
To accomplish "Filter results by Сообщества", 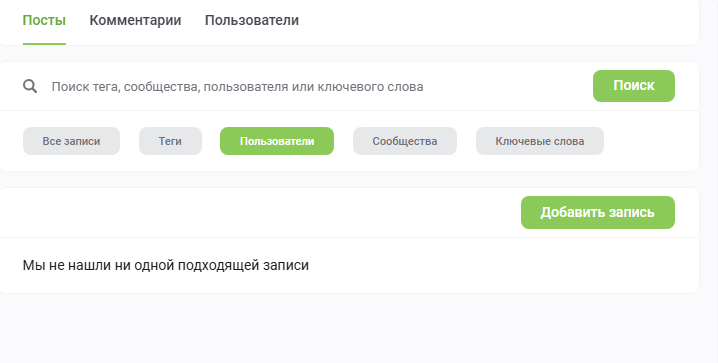I will [x=405, y=141].
